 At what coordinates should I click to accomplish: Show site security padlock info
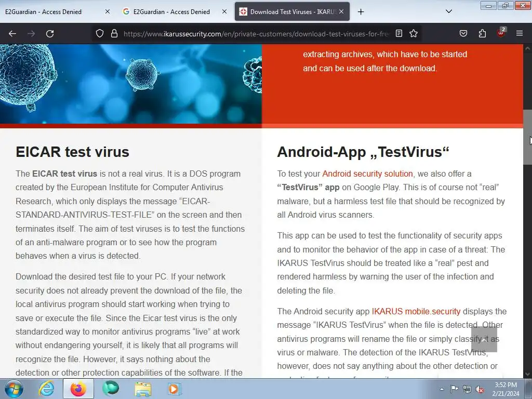tap(114, 33)
